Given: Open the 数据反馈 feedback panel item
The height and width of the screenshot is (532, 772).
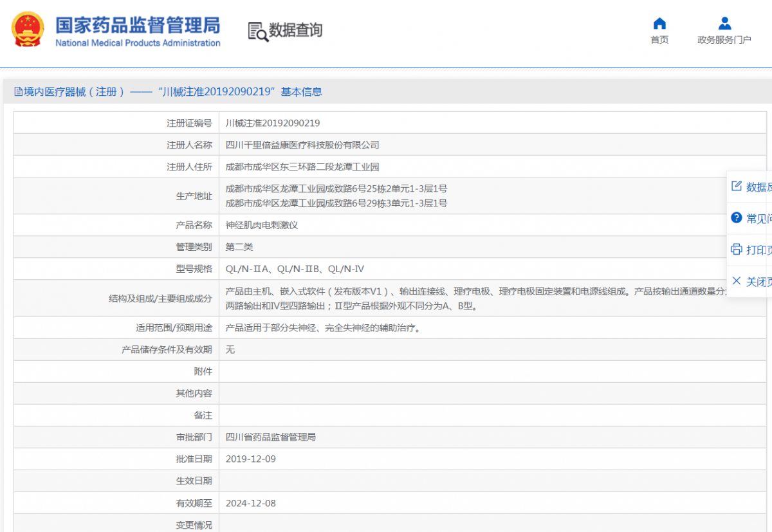Looking at the screenshot, I should point(756,186).
